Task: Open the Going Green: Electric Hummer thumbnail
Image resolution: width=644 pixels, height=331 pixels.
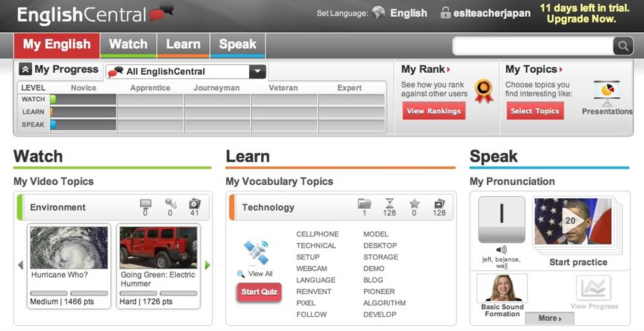Action: 158,248
